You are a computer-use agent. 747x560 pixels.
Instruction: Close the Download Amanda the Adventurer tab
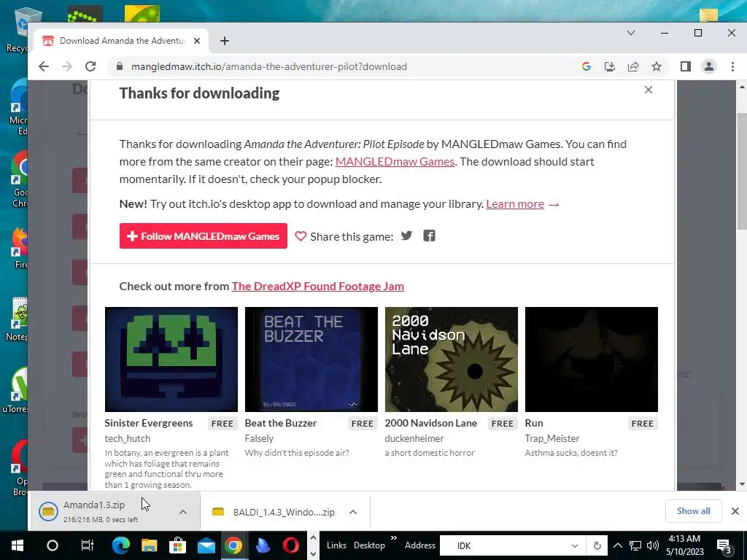197,41
